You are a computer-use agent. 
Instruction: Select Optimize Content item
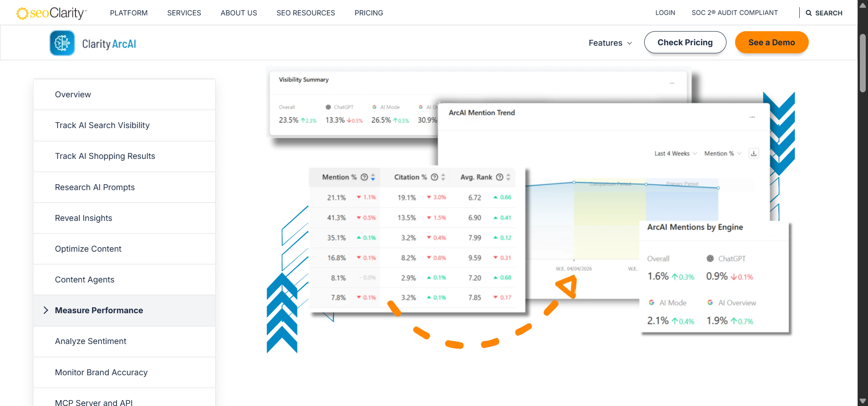point(124,249)
